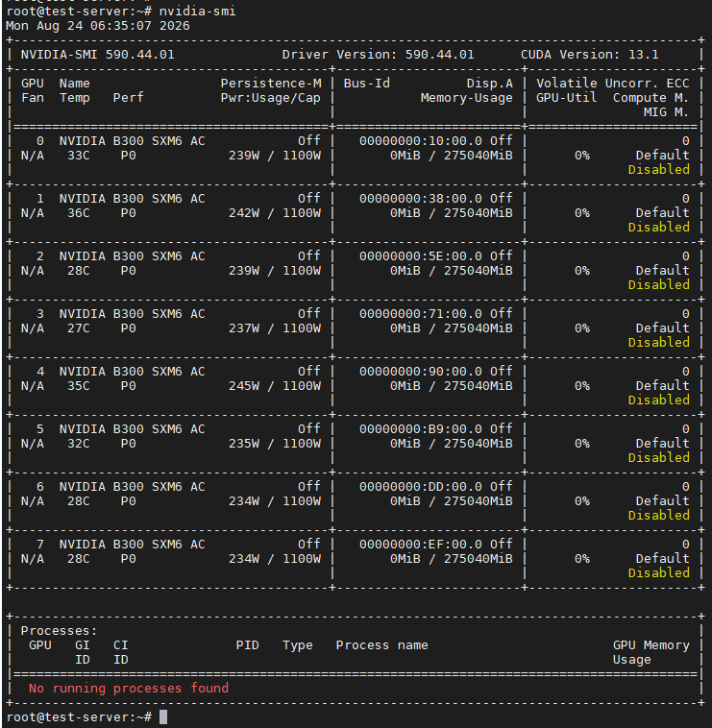This screenshot has height=728, width=712.
Task: Click GPU 5 power '235W / 1100W'
Action: 275,443
